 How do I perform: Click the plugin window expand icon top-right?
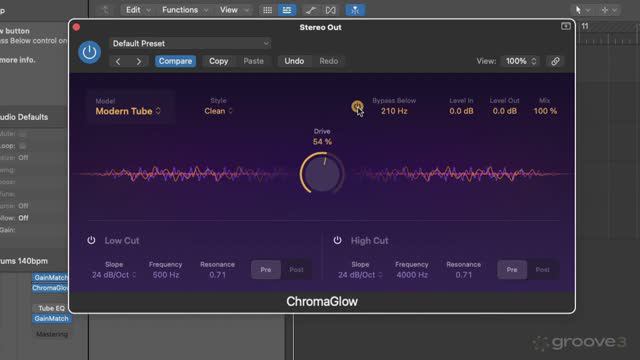pyautogui.click(x=566, y=27)
